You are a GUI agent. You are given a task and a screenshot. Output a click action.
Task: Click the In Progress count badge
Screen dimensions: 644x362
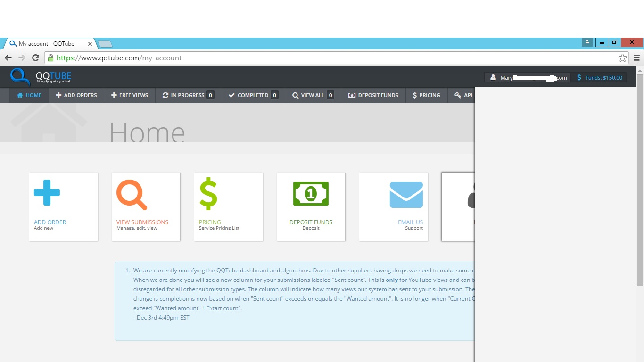[x=210, y=95]
